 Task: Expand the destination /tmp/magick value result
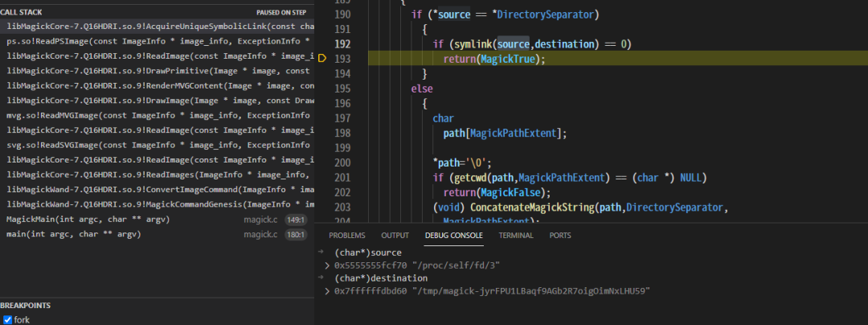(327, 291)
